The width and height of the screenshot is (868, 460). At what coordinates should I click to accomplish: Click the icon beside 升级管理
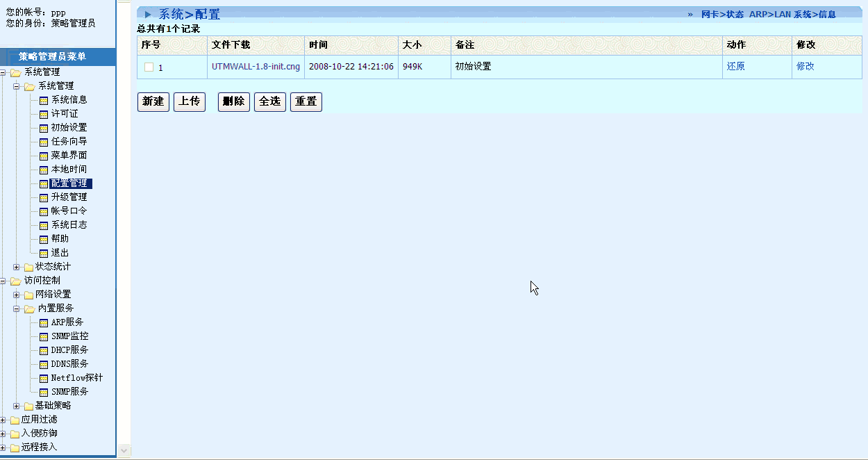44,197
